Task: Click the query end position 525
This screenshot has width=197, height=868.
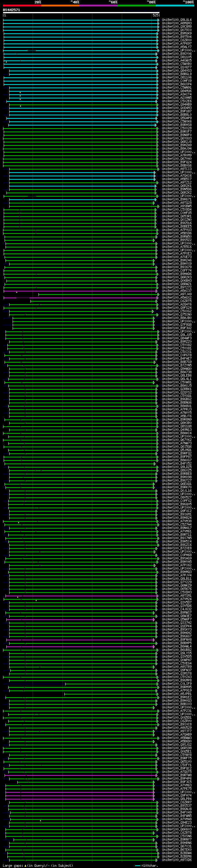Action: pyautogui.click(x=155, y=15)
